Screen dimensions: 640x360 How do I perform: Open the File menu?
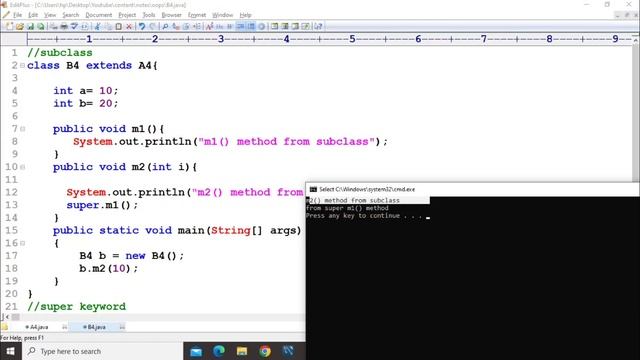(18, 15)
